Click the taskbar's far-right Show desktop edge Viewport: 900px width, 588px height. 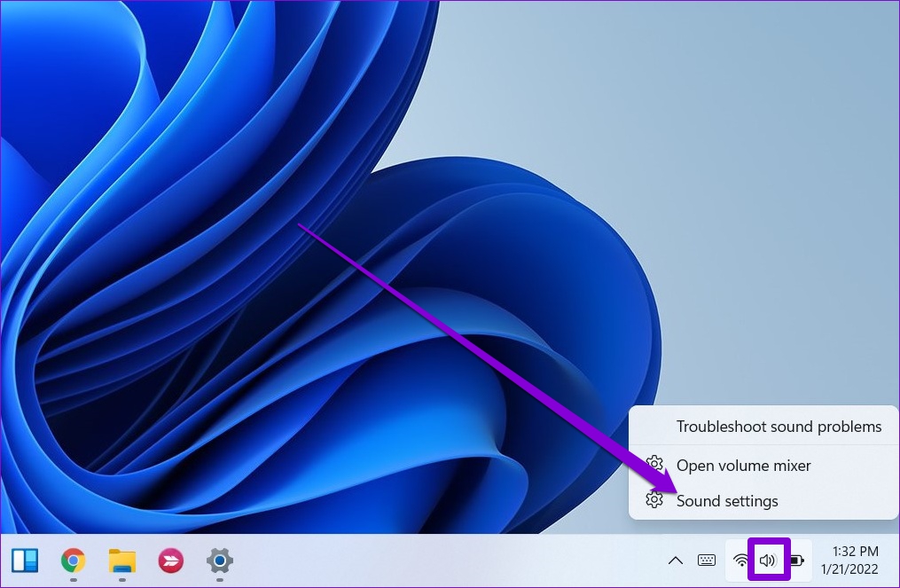point(896,561)
